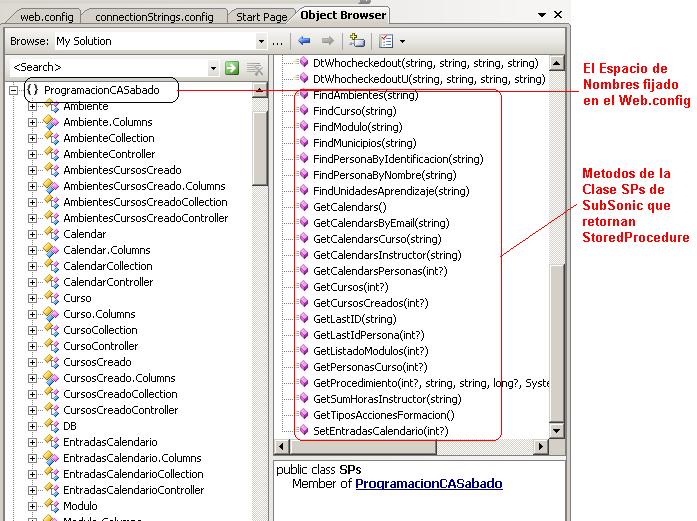Click the objects tree vertical scrollbar thumb
The image size is (697, 521).
(x=259, y=148)
